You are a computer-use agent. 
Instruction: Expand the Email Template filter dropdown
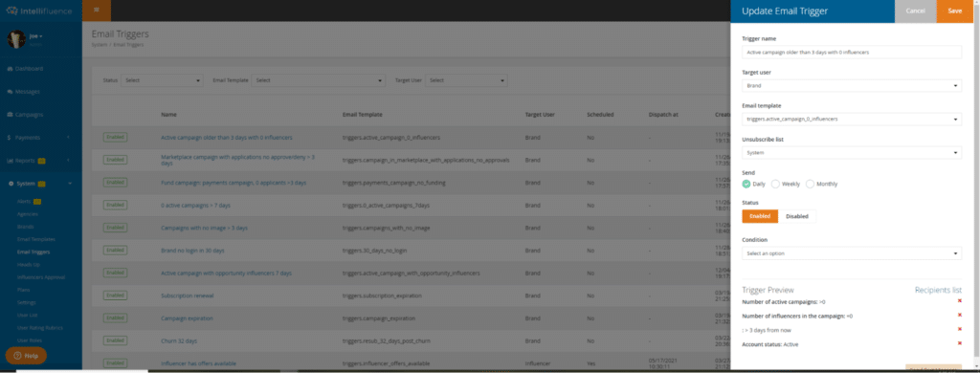[x=318, y=80]
